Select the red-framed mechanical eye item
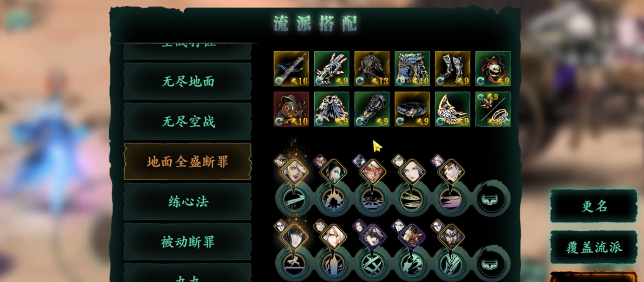 pos(291,109)
